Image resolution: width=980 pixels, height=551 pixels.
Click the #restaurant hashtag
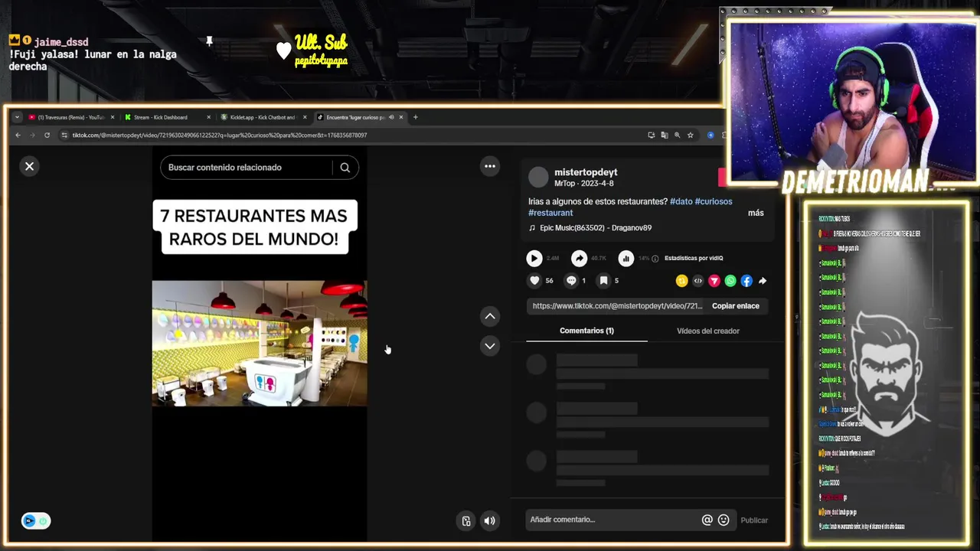click(x=550, y=213)
